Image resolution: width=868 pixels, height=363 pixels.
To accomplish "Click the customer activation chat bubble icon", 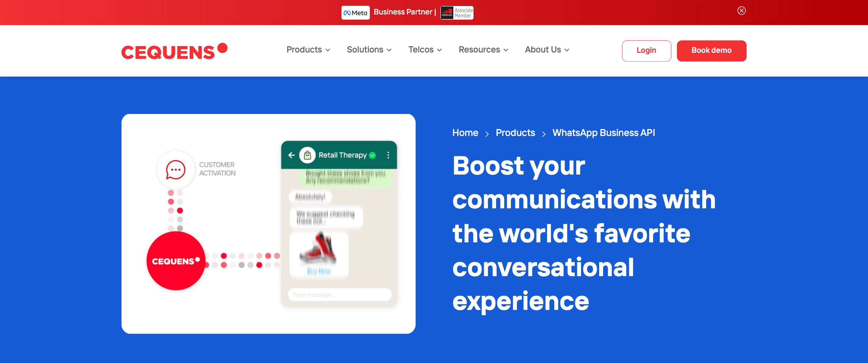I will coord(175,169).
